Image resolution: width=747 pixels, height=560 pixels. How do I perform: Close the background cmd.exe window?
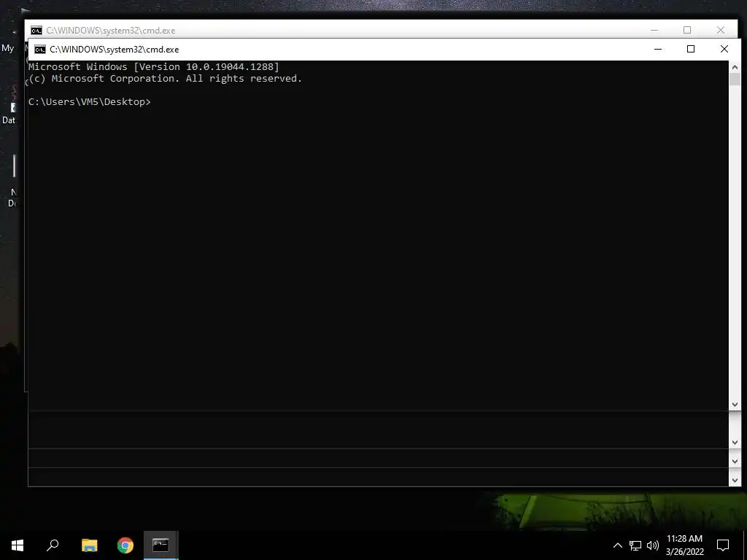tap(721, 30)
